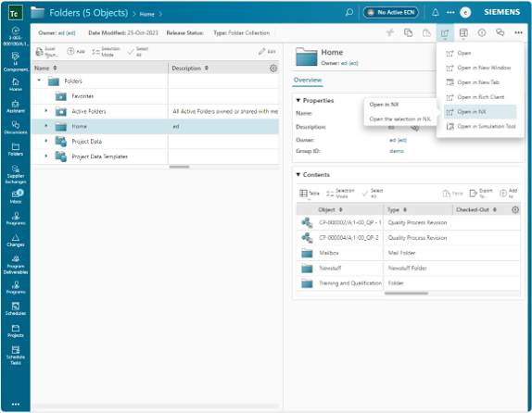The width and height of the screenshot is (532, 413).
Task: Expand the Active Folders tree node
Action: (x=46, y=111)
